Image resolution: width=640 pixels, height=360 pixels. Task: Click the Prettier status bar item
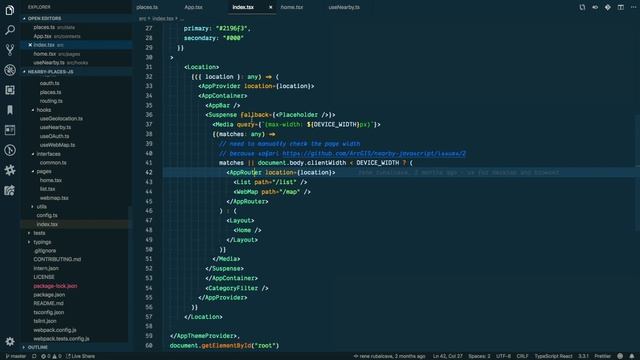pos(602,356)
